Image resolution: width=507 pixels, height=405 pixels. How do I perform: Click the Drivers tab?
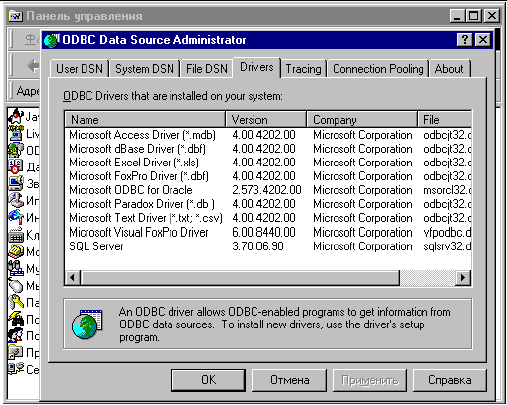point(257,67)
